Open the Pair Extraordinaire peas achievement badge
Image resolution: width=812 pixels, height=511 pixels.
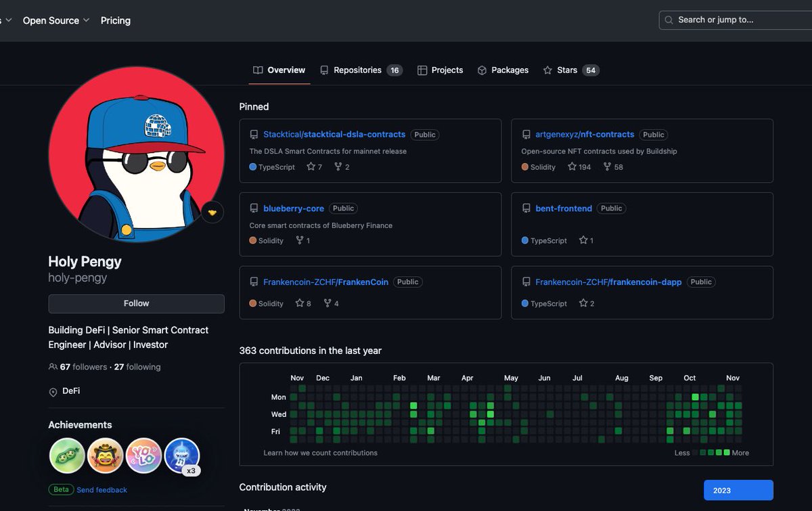coord(67,456)
